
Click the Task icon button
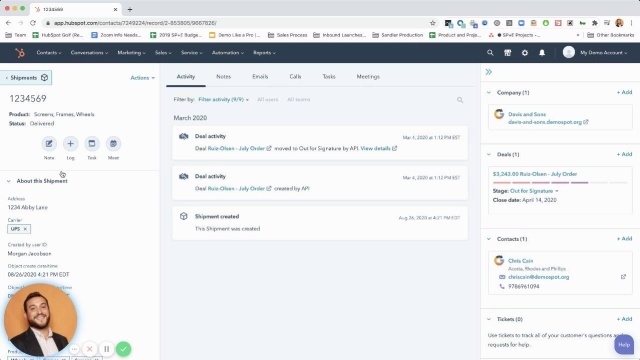(92, 144)
